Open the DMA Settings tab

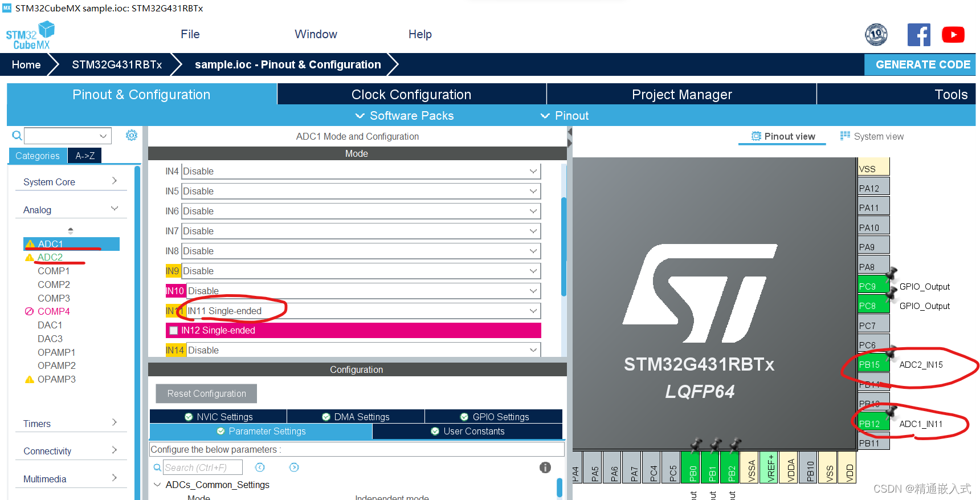[356, 417]
